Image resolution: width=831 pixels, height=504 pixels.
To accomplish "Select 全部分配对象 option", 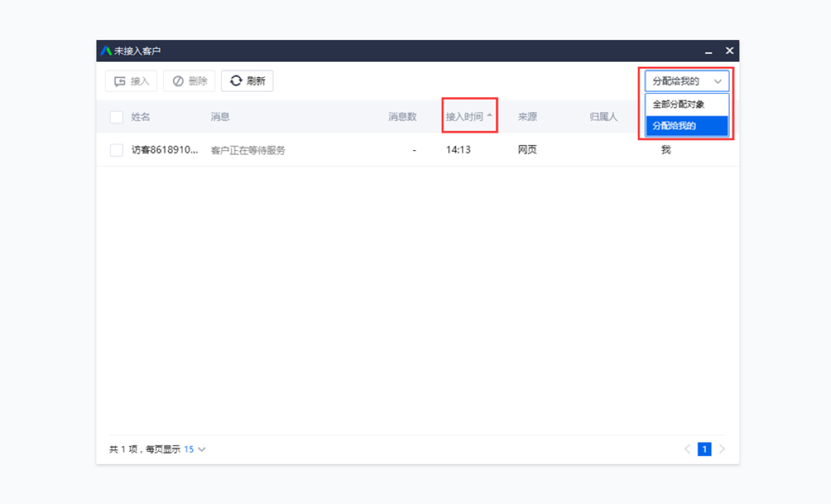I will pos(686,105).
